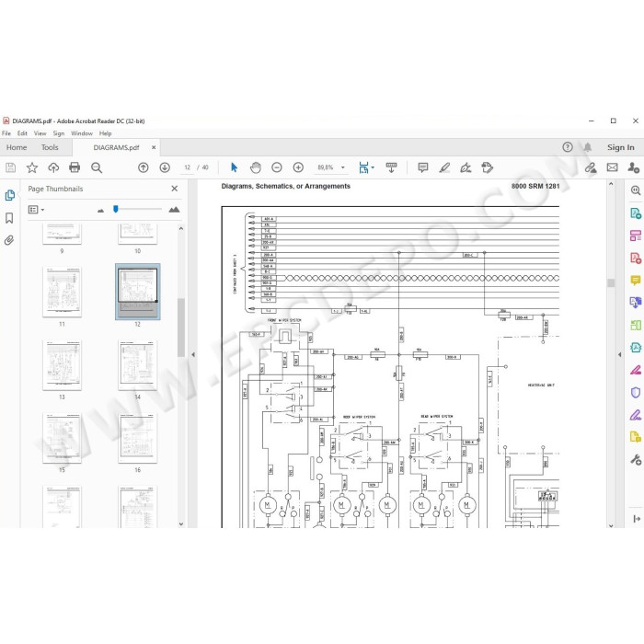644x644 pixels.
Task: Select page 12 thumbnail
Action: click(138, 292)
